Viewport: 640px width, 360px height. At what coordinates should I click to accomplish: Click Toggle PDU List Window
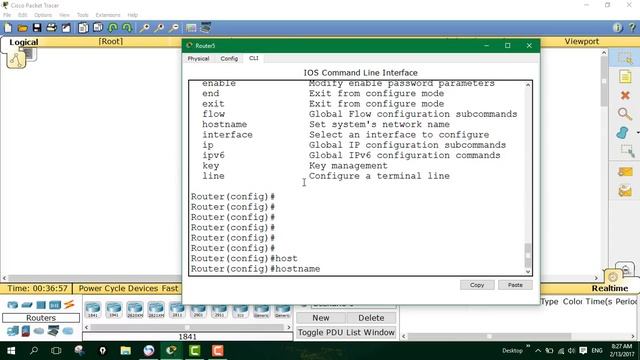click(346, 332)
